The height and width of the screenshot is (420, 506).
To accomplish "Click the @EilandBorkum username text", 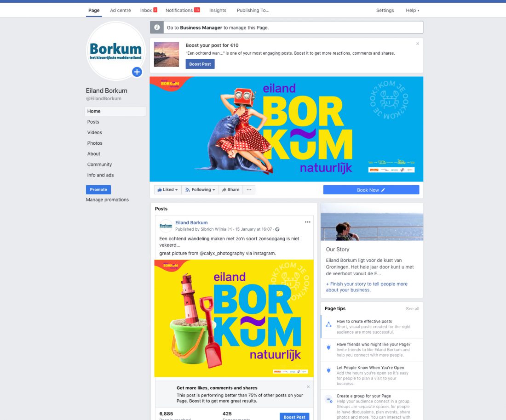I will [x=103, y=99].
